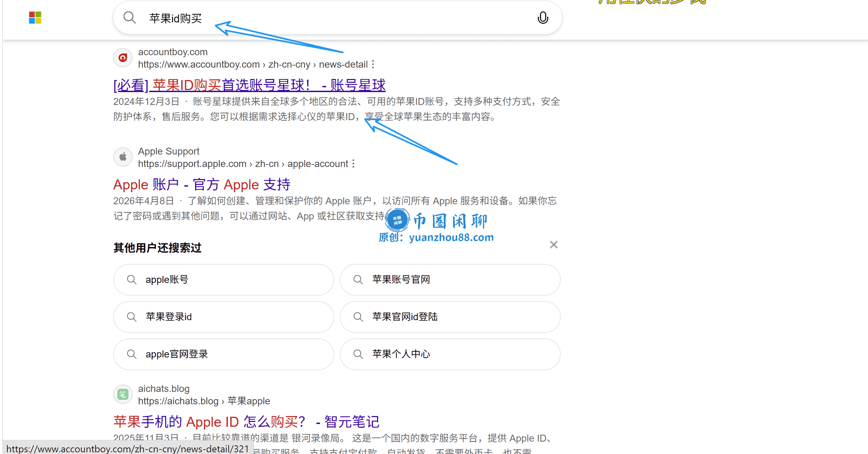
Task: Click the Microsoft logo icon
Action: coord(35,18)
